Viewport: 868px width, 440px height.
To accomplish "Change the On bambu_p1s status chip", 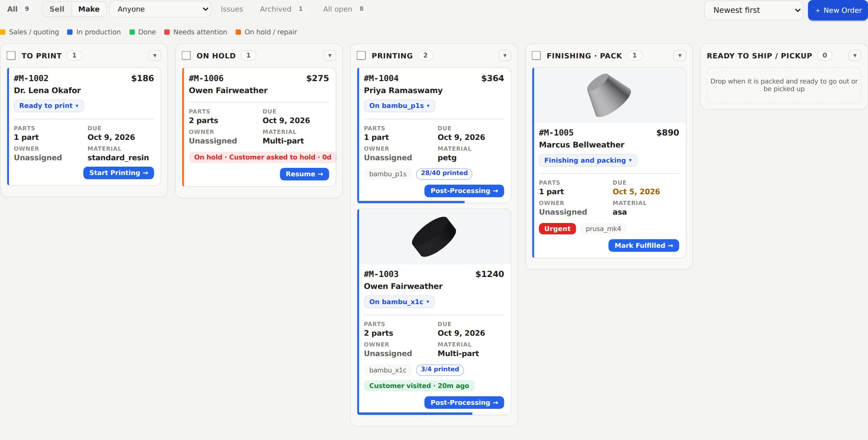I will click(399, 106).
